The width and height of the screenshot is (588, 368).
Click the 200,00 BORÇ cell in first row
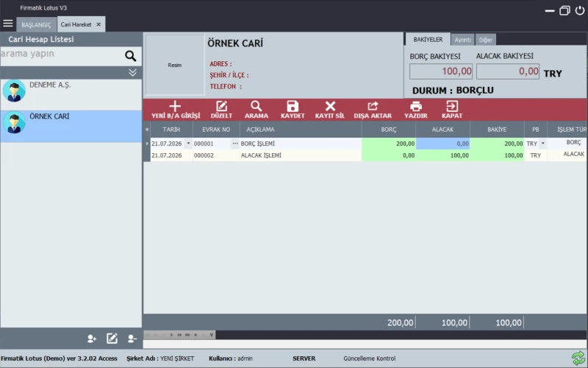point(389,144)
